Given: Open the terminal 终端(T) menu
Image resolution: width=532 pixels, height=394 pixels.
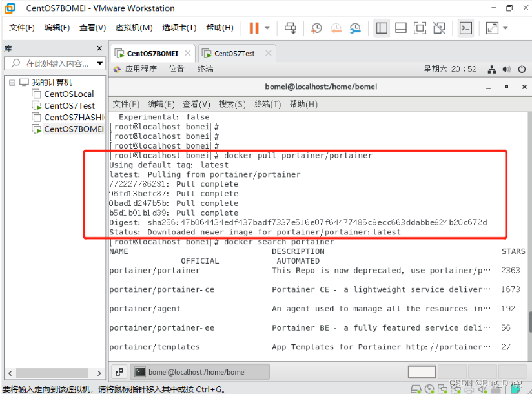Looking at the screenshot, I should [268, 104].
